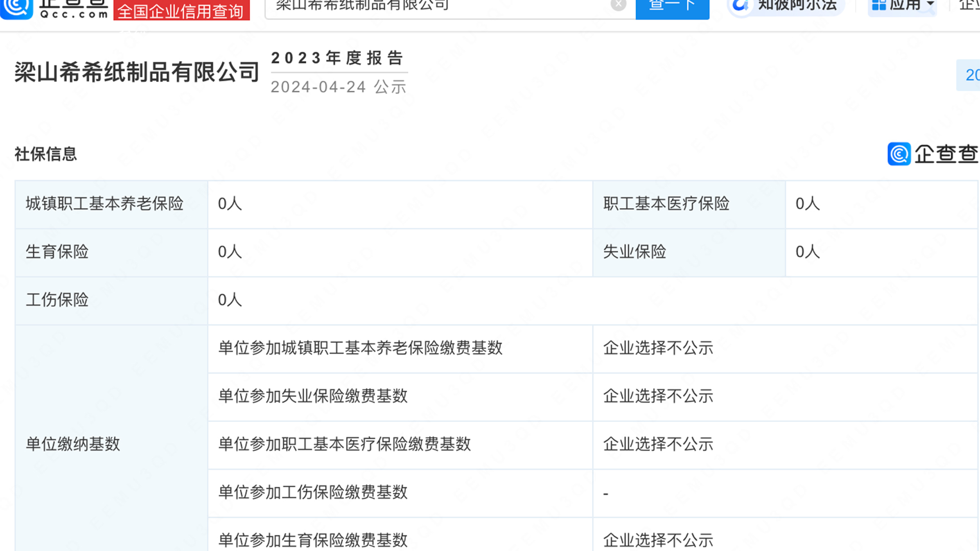Screen dimensions: 980x551
Task: Click 企业选择不公示 for 医疗保险缴费基数
Action: point(658,444)
